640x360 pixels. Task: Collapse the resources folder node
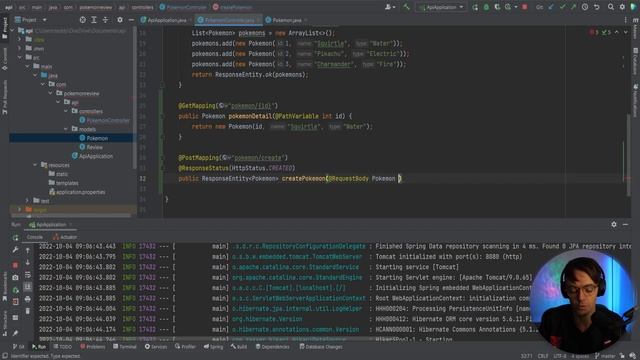coord(35,165)
